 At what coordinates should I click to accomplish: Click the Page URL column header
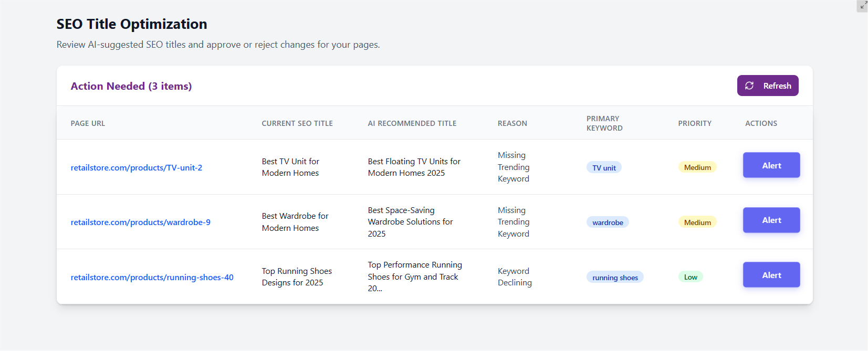88,123
